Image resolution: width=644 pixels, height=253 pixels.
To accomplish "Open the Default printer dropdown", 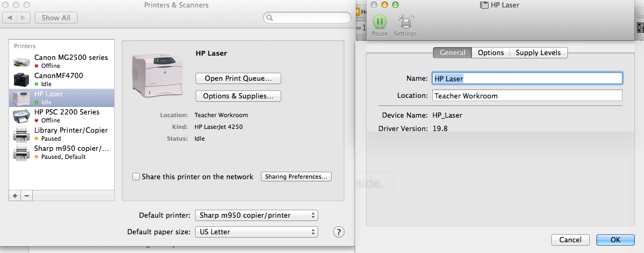I will click(x=257, y=216).
